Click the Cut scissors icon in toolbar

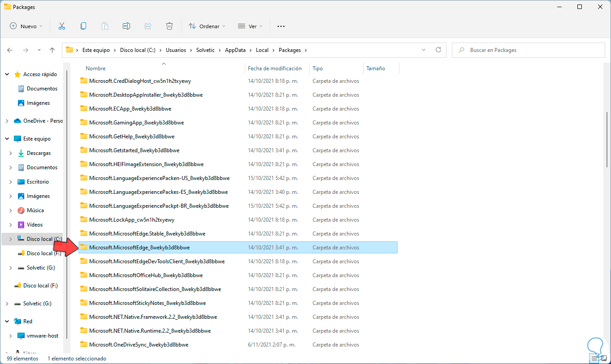62,26
